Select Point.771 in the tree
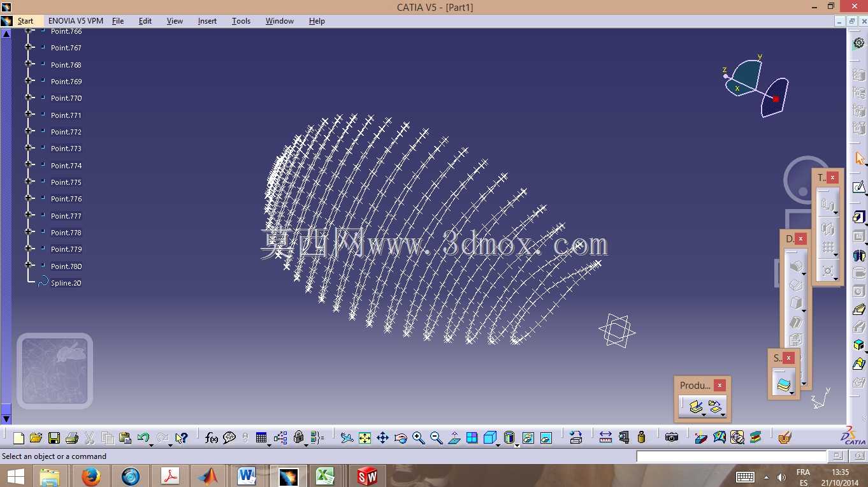Screen dimensions: 868x487 (66, 115)
